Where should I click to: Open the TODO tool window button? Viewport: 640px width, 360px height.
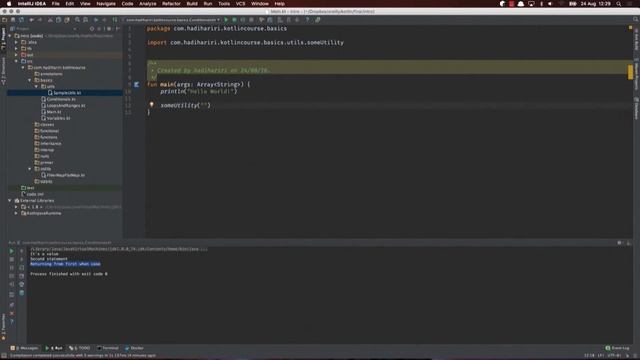tap(80, 348)
